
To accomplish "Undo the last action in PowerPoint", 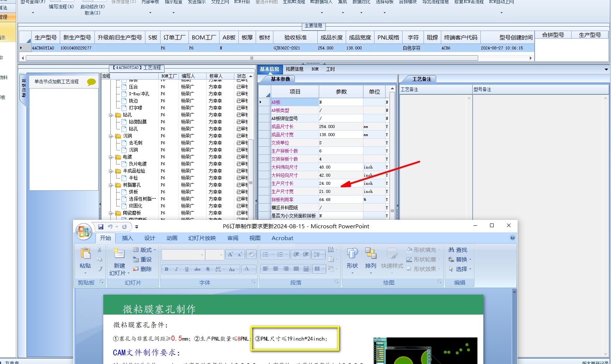I will pos(110,227).
